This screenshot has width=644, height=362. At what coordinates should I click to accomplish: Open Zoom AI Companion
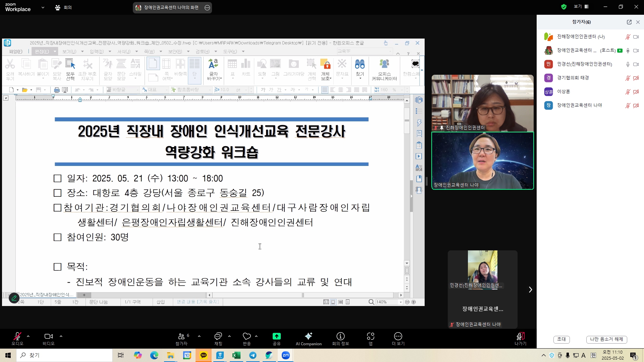click(x=309, y=337)
